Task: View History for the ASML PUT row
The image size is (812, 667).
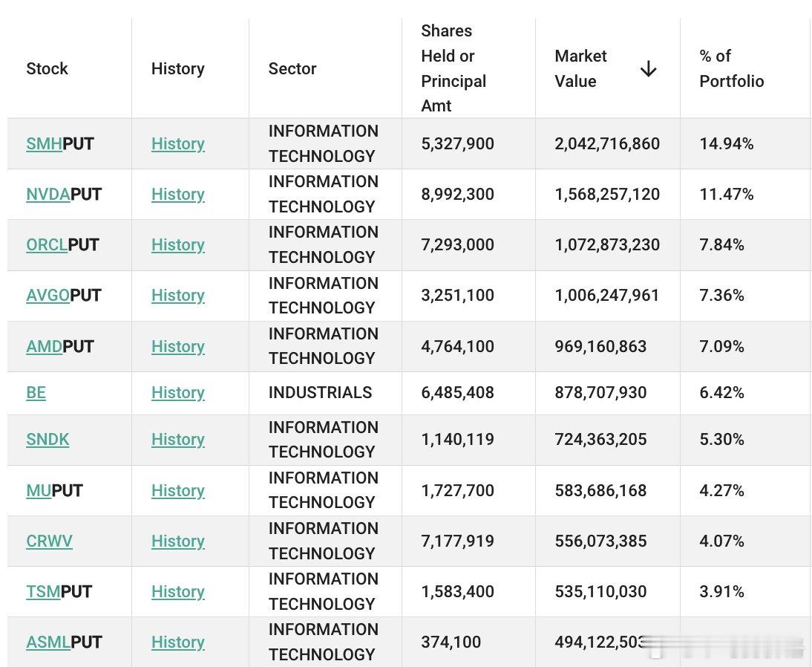Action: click(x=177, y=642)
